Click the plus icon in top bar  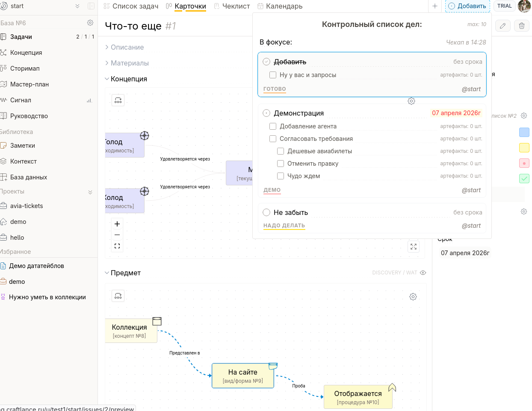[x=435, y=6]
